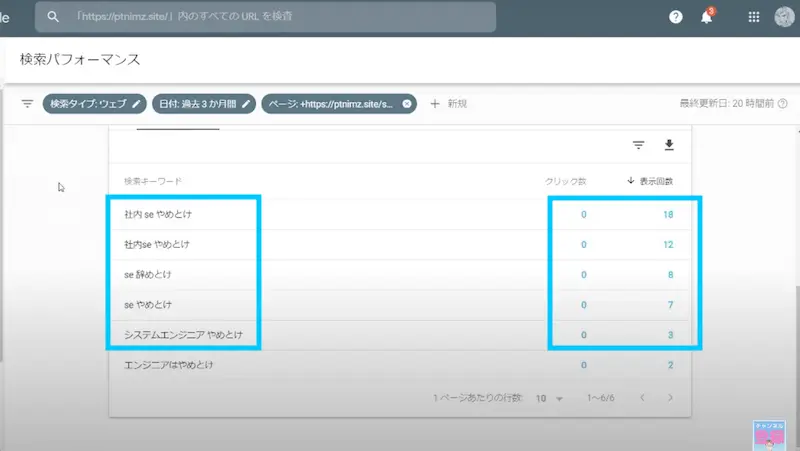The height and width of the screenshot is (451, 800).
Task: Click the user account avatar
Action: (x=785, y=17)
